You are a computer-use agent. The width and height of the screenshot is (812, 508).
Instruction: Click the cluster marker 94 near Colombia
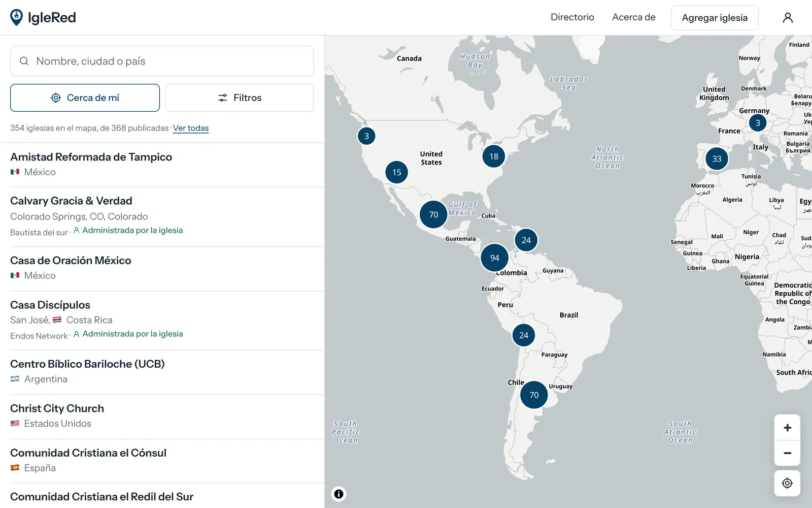click(495, 258)
